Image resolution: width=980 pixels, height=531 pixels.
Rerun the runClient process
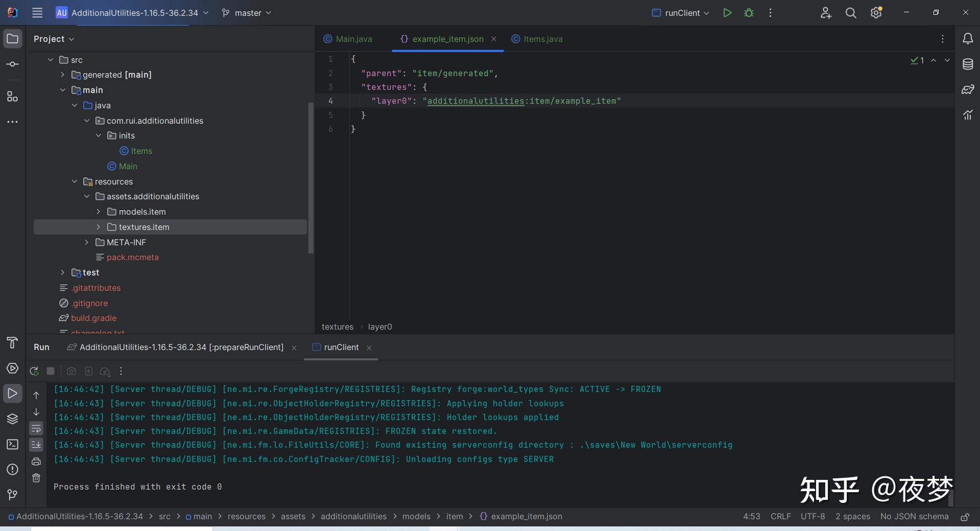pyautogui.click(x=34, y=371)
